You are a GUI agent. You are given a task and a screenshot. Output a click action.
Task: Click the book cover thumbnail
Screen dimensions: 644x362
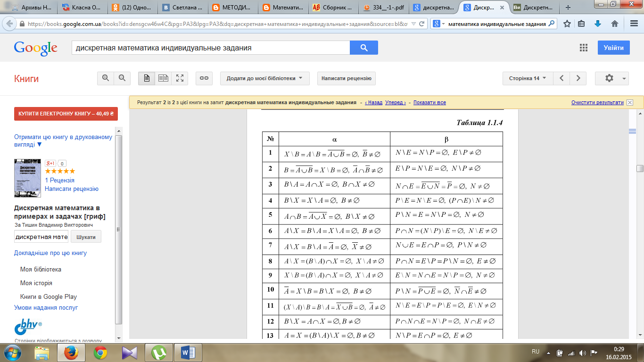point(28,178)
